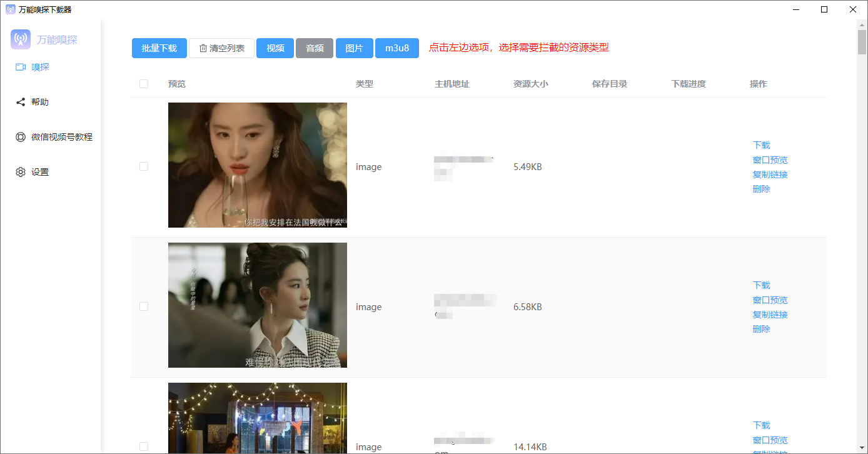
Task: Click the scrollbar up arrow
Action: pos(862,24)
